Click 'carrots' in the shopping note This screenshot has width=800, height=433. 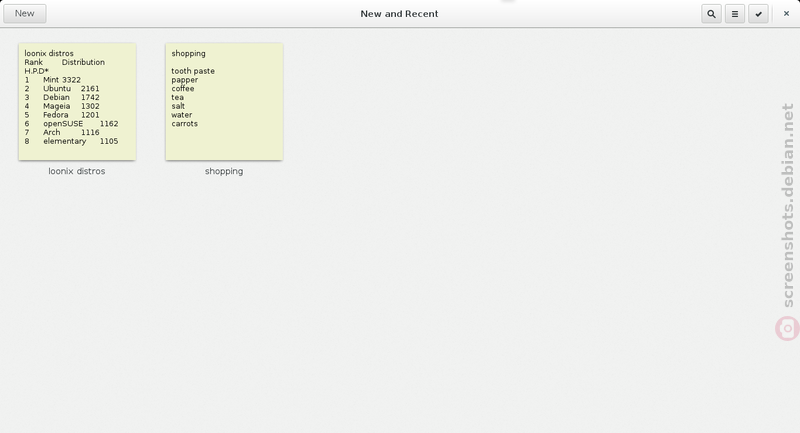(x=185, y=123)
